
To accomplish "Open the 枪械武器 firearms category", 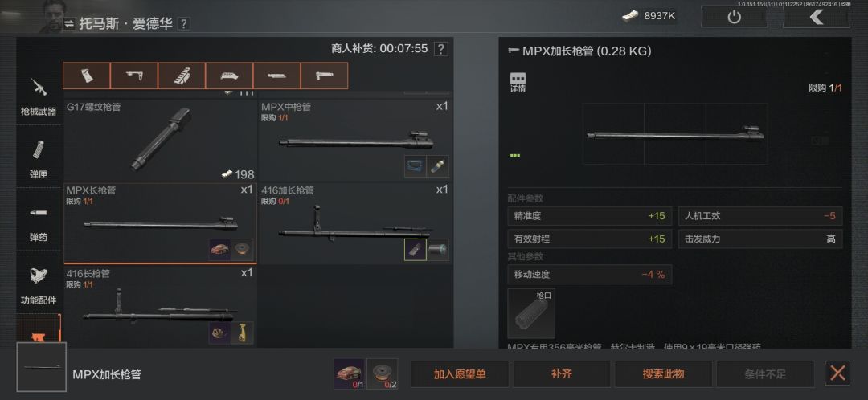I will (39, 95).
